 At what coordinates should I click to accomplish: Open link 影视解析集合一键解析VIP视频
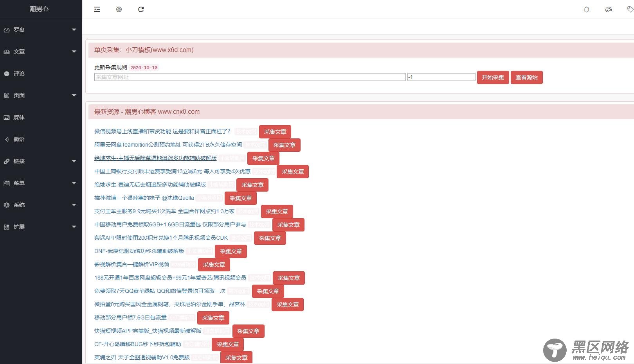click(x=131, y=264)
